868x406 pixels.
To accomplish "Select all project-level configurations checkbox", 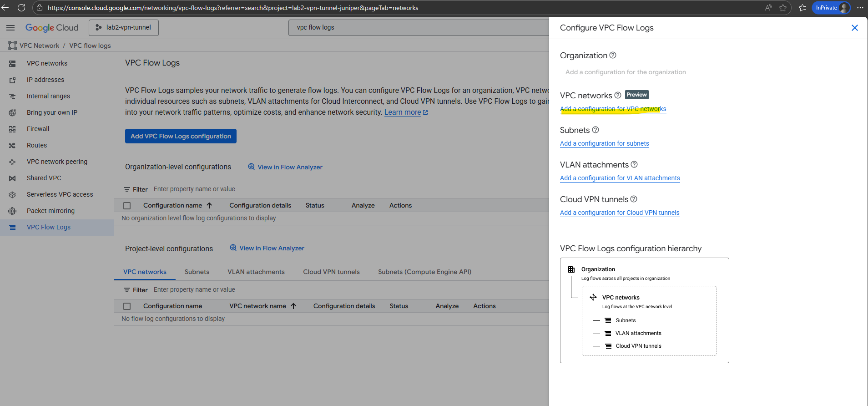I will [127, 306].
